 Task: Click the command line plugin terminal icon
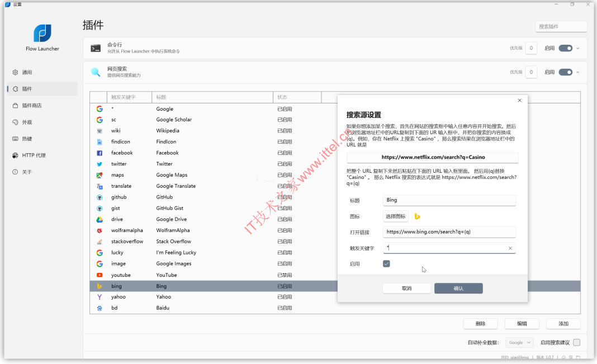(96, 48)
